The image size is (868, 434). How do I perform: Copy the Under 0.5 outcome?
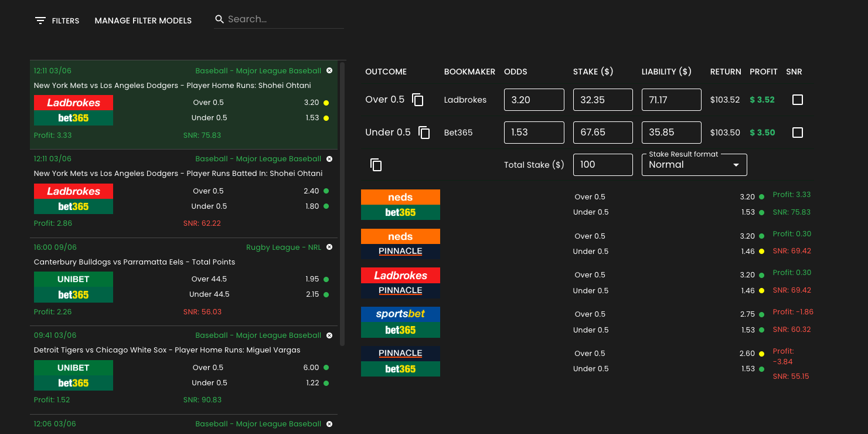424,133
